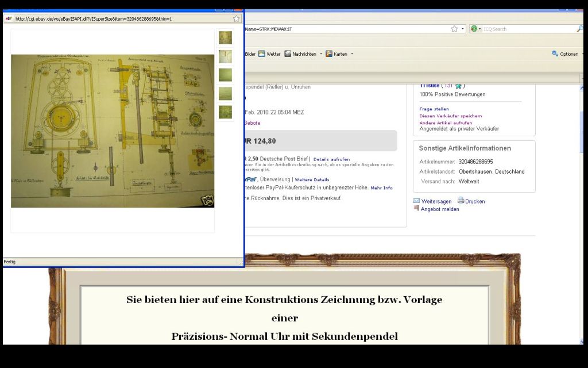
Task: Click the Weitersagen envelope icon
Action: pos(416,201)
